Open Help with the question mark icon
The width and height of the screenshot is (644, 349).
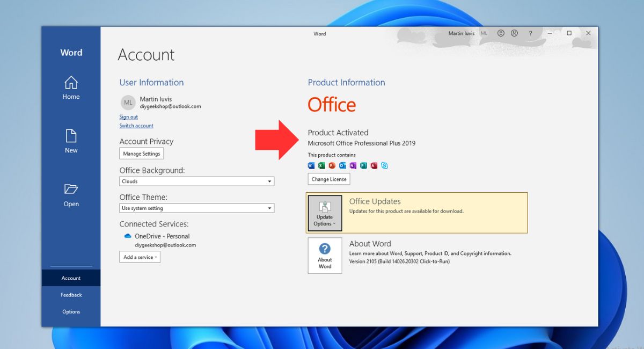tap(530, 33)
